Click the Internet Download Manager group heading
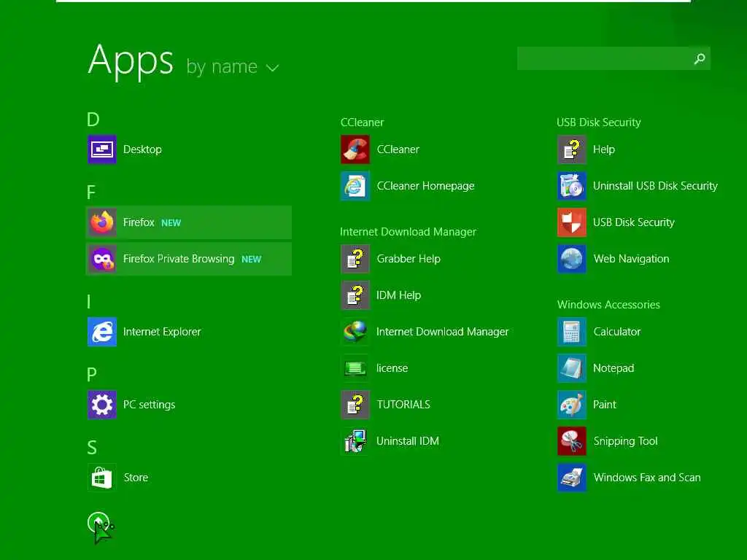Screen dimensions: 747x560 409,232
